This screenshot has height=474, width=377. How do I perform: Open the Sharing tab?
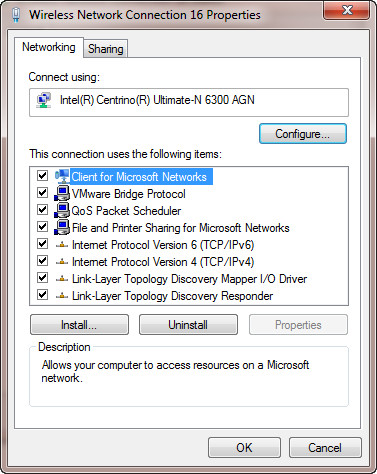(105, 49)
